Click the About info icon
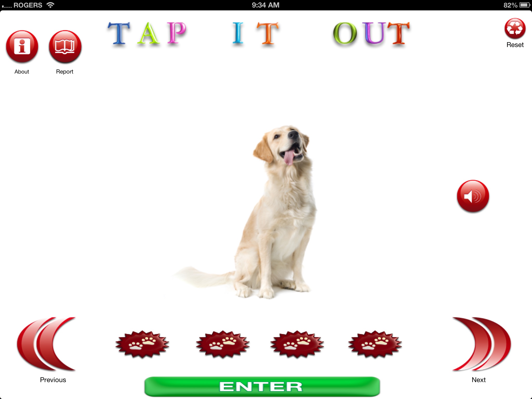The width and height of the screenshot is (532, 399). click(22, 45)
